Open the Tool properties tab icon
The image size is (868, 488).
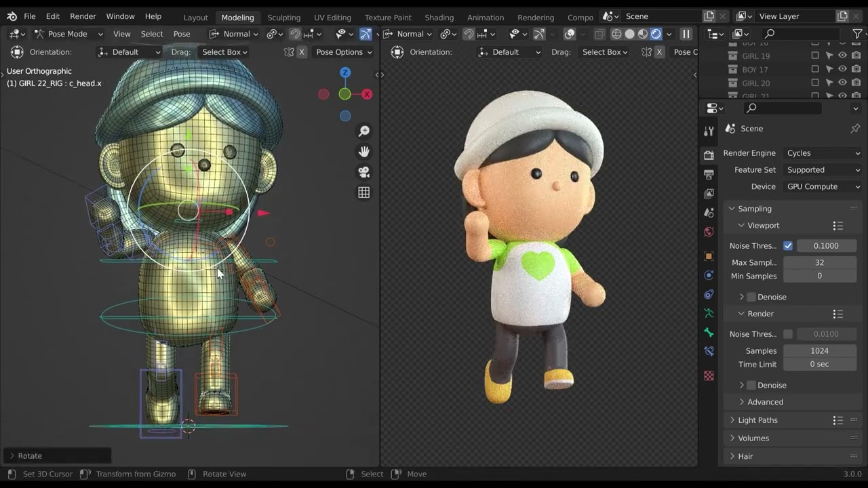click(x=709, y=131)
